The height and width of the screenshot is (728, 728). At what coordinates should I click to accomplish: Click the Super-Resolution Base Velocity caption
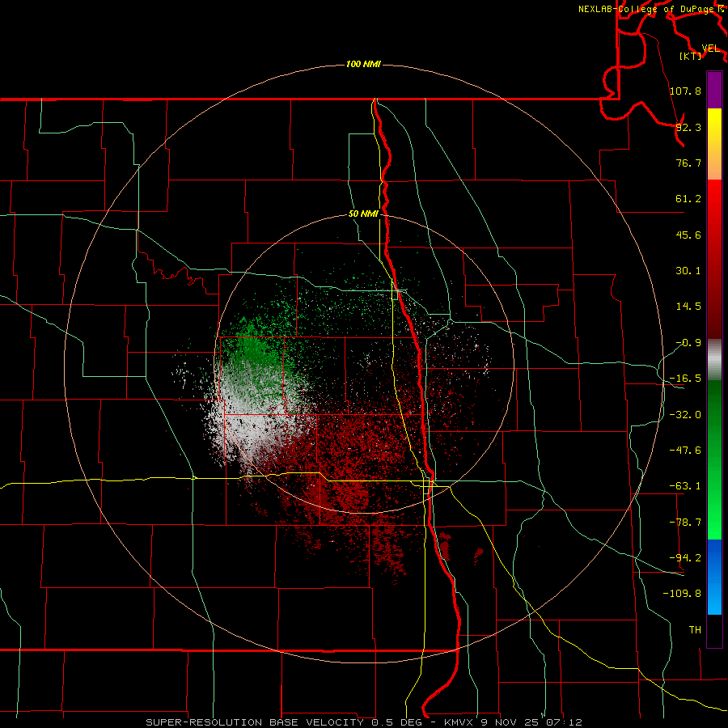363,722
